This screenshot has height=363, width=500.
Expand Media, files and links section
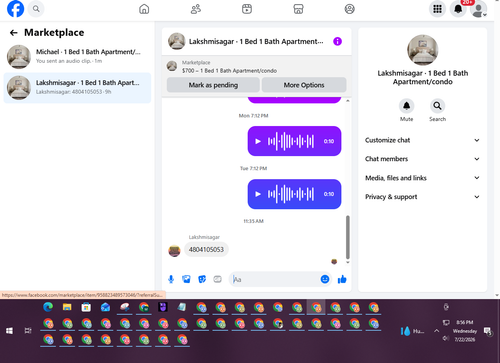[422, 178]
